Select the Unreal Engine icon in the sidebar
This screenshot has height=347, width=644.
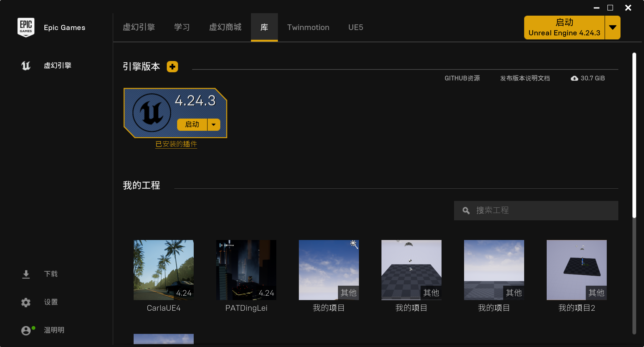26,65
